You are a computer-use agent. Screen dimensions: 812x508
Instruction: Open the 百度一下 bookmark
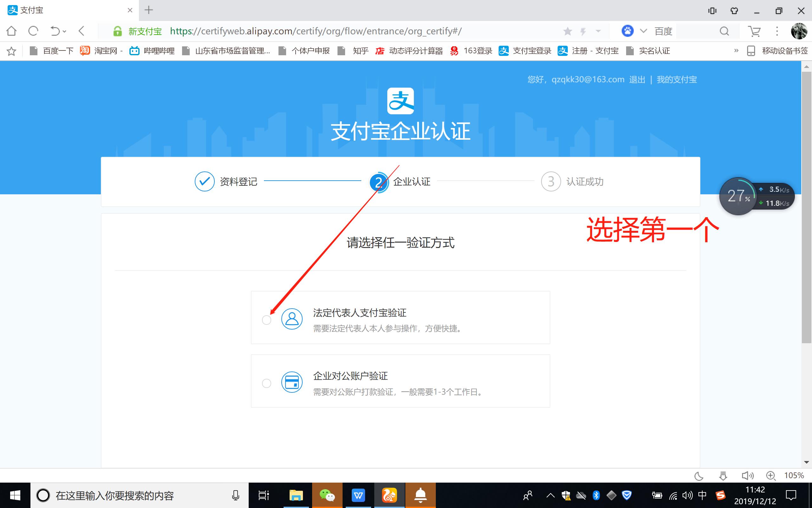tap(52, 51)
